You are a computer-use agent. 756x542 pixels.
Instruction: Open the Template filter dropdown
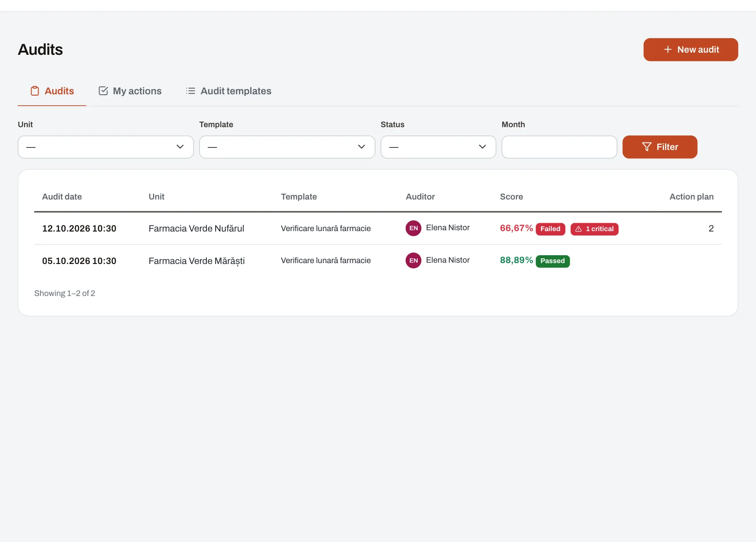click(287, 147)
